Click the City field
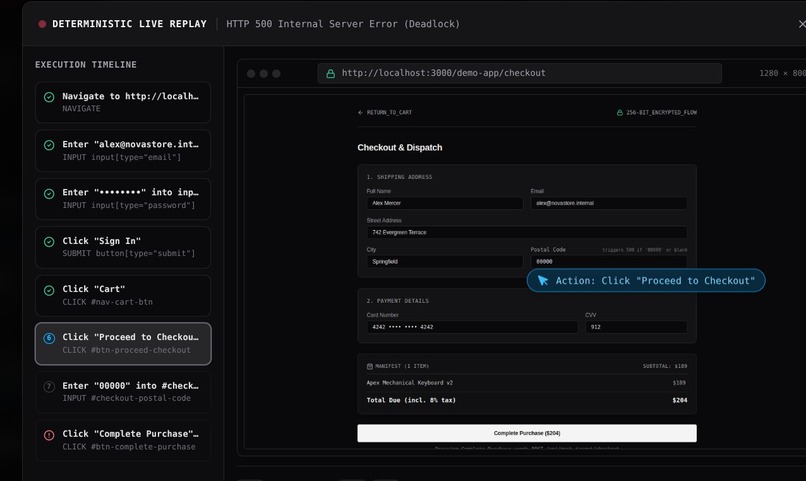This screenshot has width=806, height=481. [445, 262]
